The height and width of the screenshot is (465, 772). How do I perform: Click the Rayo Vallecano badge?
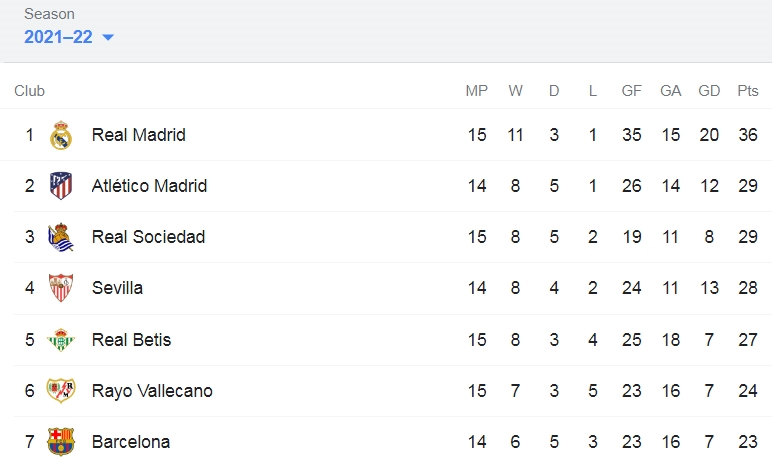coord(61,390)
